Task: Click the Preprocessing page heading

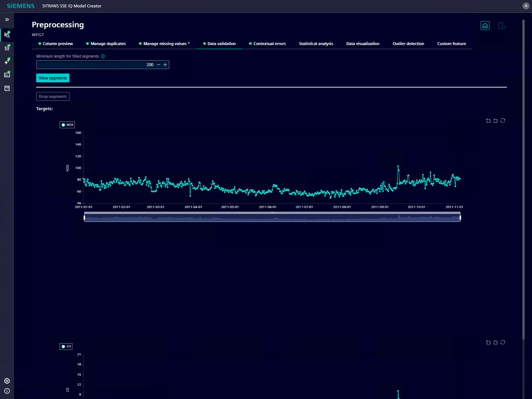Action: 58,25
